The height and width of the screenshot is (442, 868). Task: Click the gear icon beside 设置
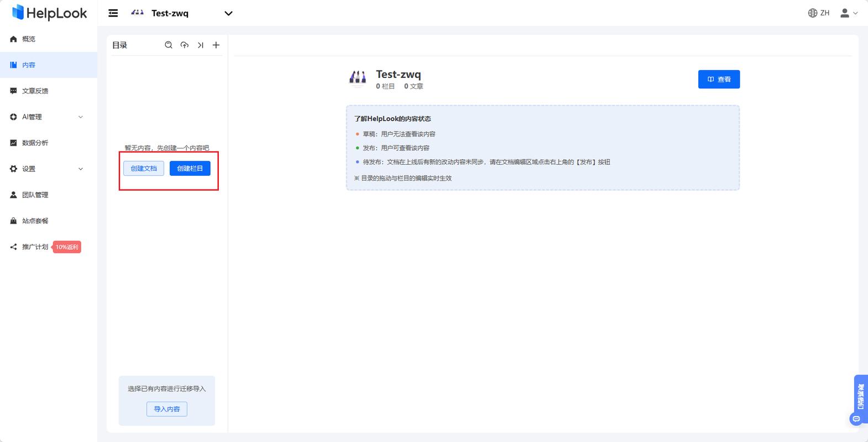coord(13,169)
